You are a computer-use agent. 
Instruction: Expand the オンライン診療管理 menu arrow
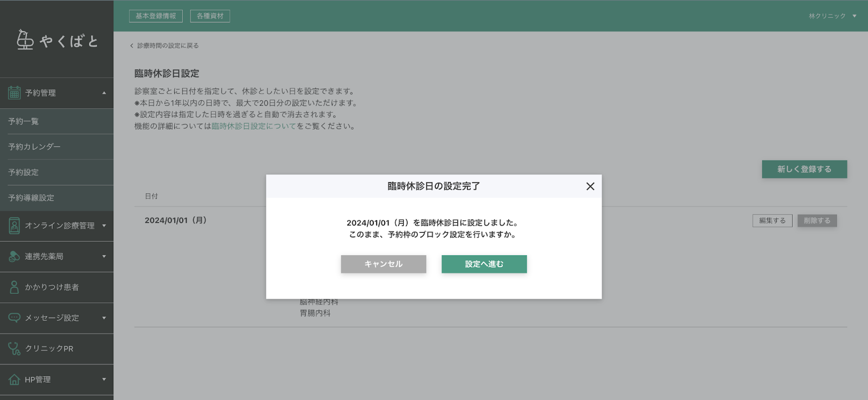104,225
